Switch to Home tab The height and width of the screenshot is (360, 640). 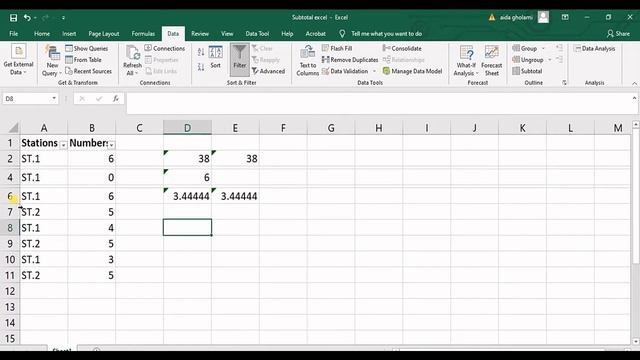click(x=42, y=34)
